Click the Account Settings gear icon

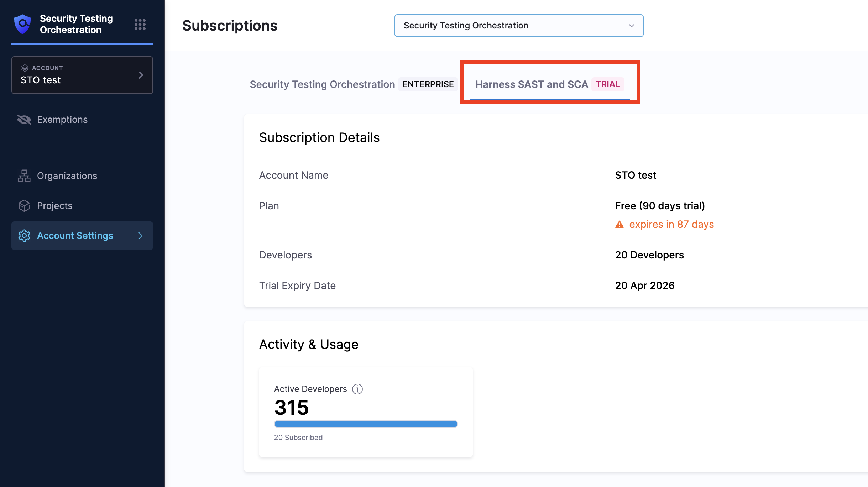coord(24,236)
